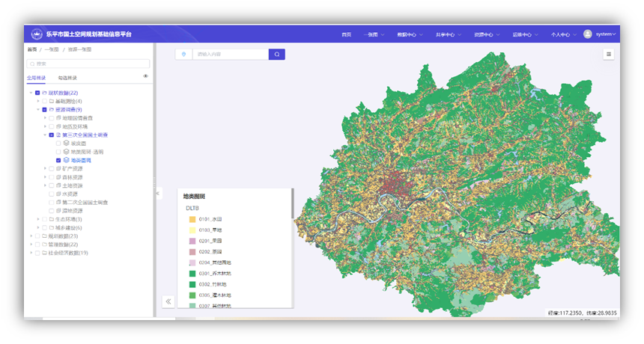Screen dimensions: 644x344
Task: Open the 数据中心 dropdown menu
Action: coord(410,34)
